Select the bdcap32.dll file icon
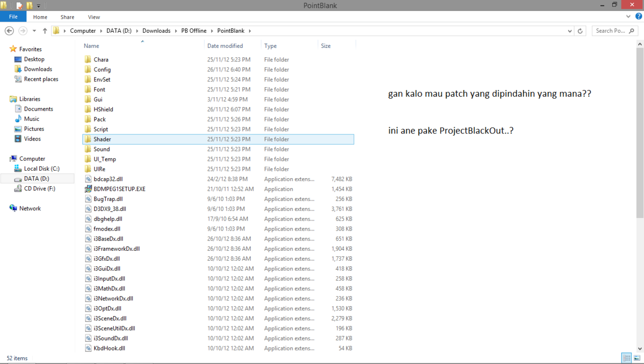This screenshot has height=364, width=644. [89, 179]
